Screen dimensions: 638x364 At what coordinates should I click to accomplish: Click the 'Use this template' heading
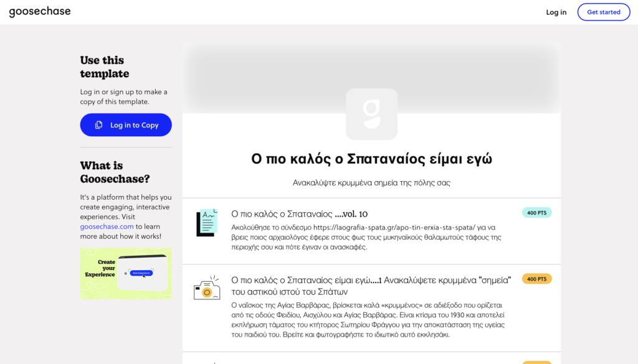(x=105, y=67)
